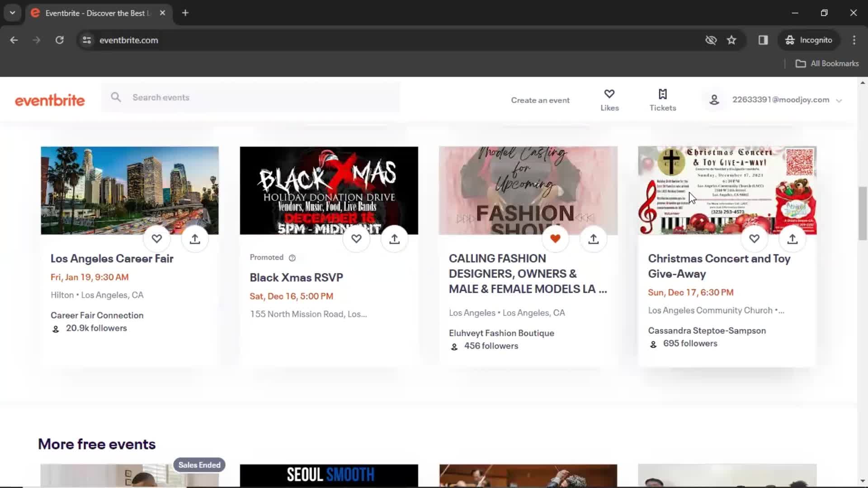Click the eventbrite.com address bar

(128, 40)
